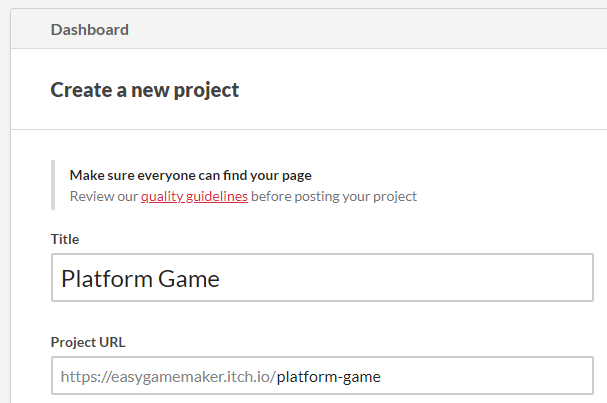Place cursor on the platform-game slug text
The width and height of the screenshot is (607, 403).
pyautogui.click(x=329, y=377)
